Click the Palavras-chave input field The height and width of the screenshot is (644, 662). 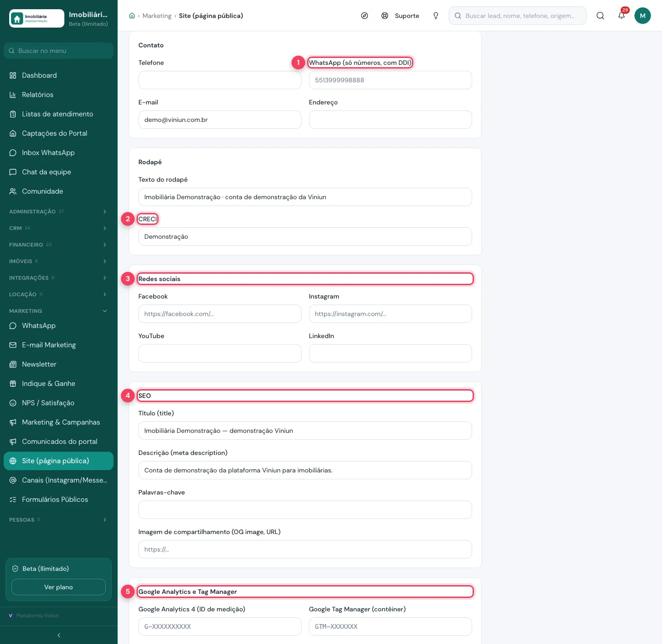(x=305, y=510)
